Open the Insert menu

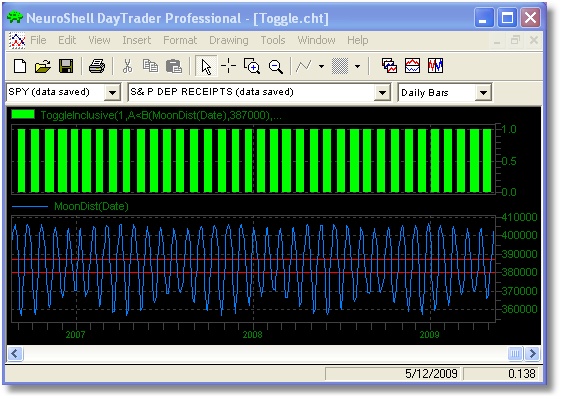pyautogui.click(x=137, y=40)
